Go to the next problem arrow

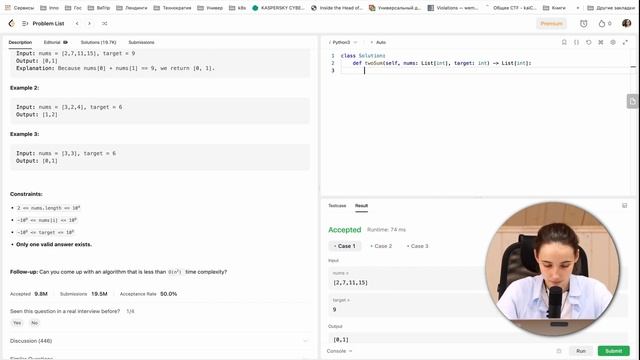tap(89, 24)
